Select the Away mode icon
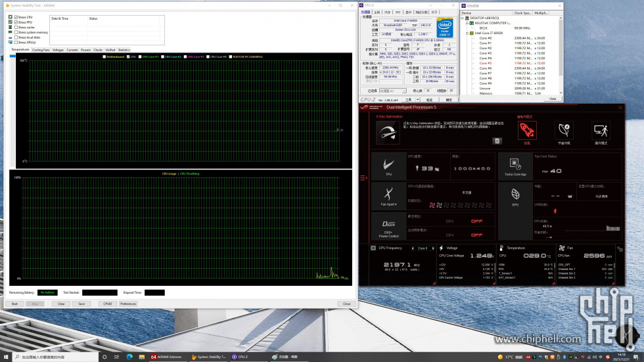The image size is (644, 362). click(601, 130)
